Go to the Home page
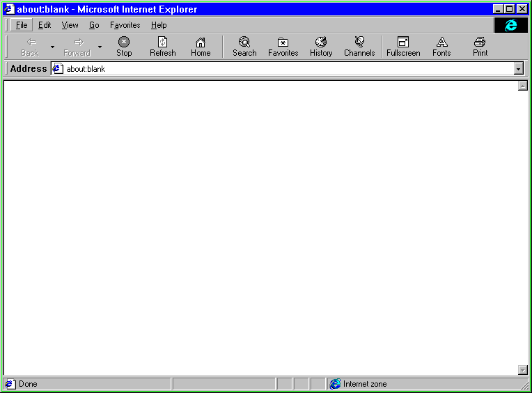 [201, 47]
